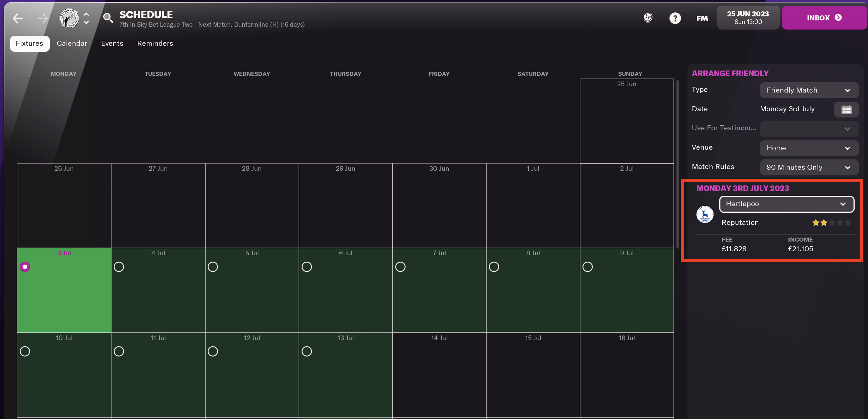This screenshot has width=868, height=419.
Task: Open the Type Friendly Match dropdown
Action: [809, 90]
